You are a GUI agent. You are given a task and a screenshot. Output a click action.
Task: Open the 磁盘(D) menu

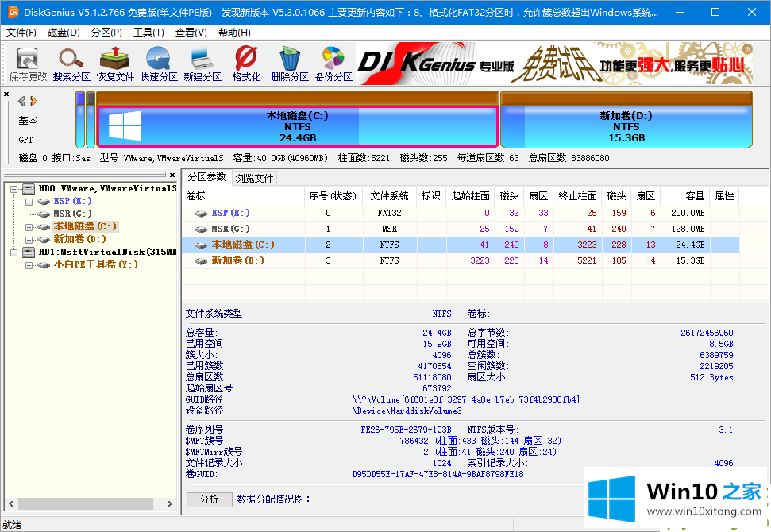click(x=64, y=33)
